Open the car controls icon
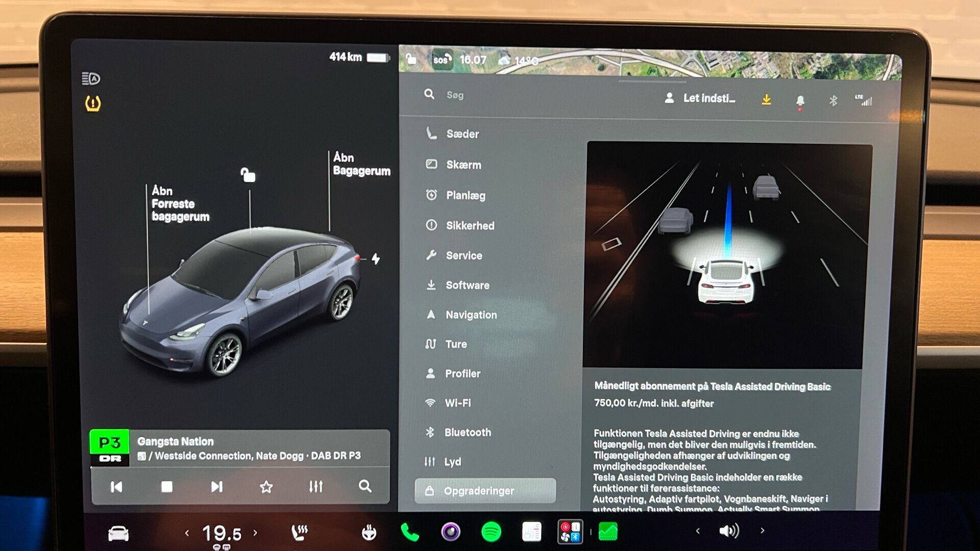This screenshot has width=980, height=551. pos(118,534)
